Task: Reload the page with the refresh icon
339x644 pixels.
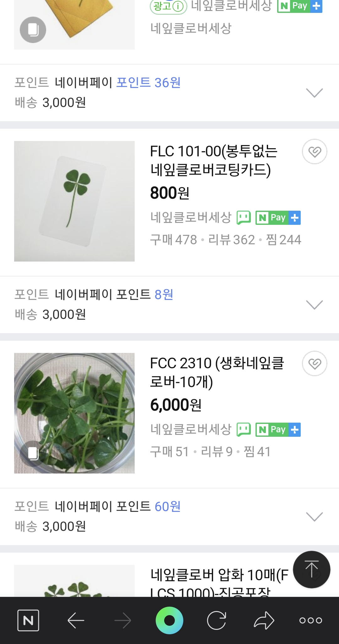Action: (217, 620)
